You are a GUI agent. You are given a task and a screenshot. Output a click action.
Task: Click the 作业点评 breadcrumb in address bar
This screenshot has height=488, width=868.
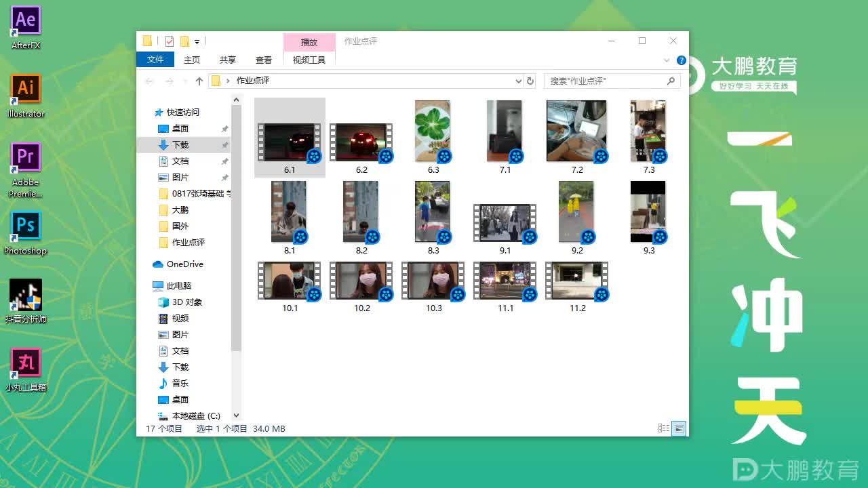coord(253,81)
